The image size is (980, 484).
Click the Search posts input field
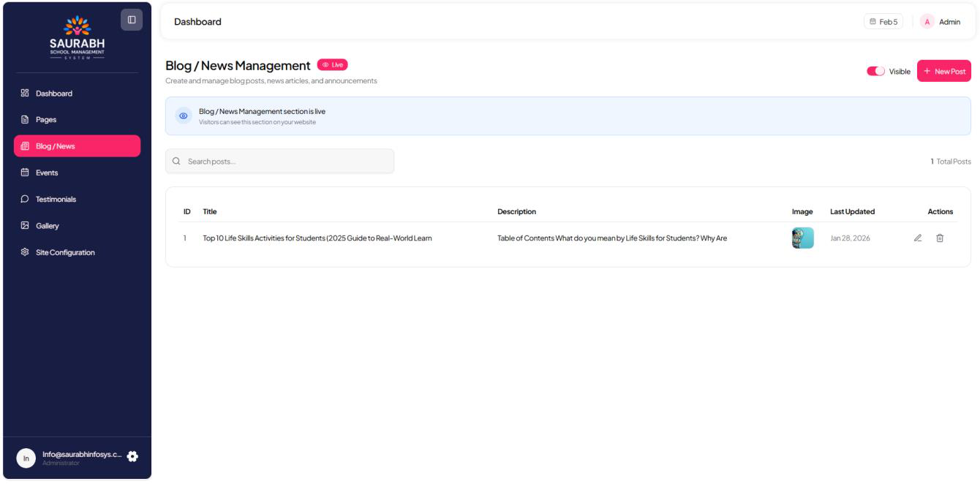tap(285, 162)
